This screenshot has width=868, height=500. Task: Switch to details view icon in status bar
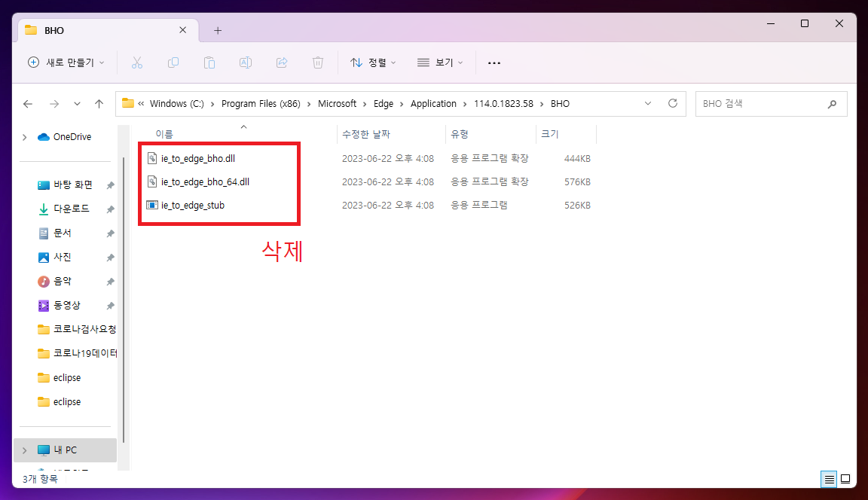pyautogui.click(x=830, y=479)
